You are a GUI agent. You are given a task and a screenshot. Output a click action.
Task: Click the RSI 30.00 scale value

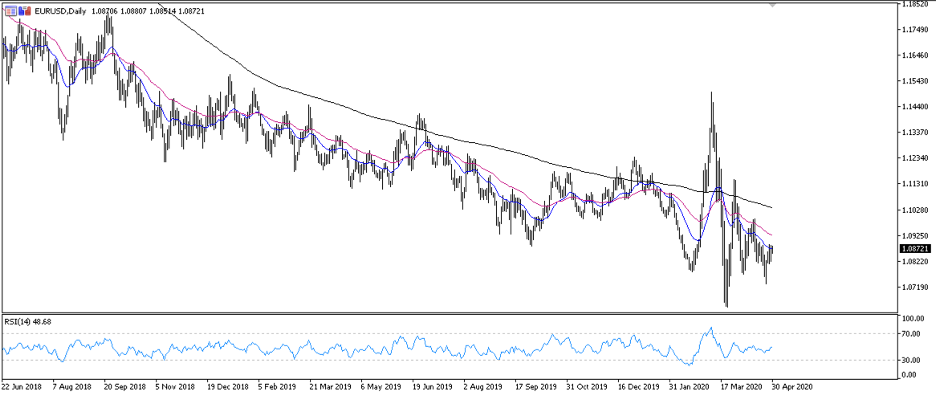tap(912, 360)
